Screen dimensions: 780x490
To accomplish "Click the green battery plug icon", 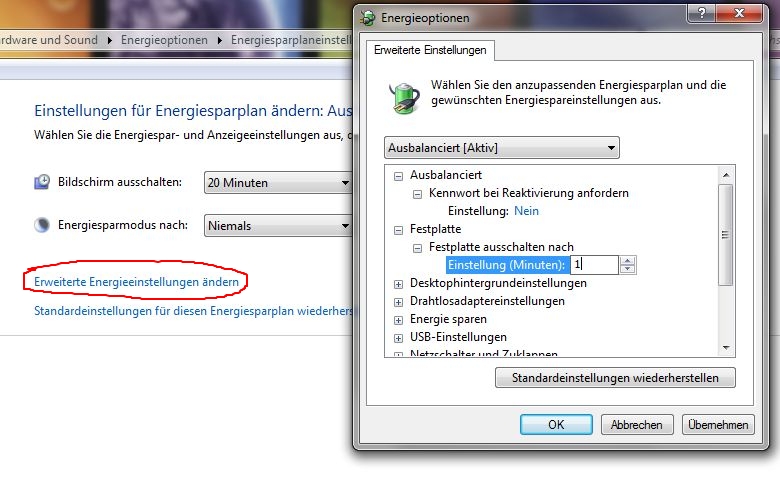I will coord(404,98).
